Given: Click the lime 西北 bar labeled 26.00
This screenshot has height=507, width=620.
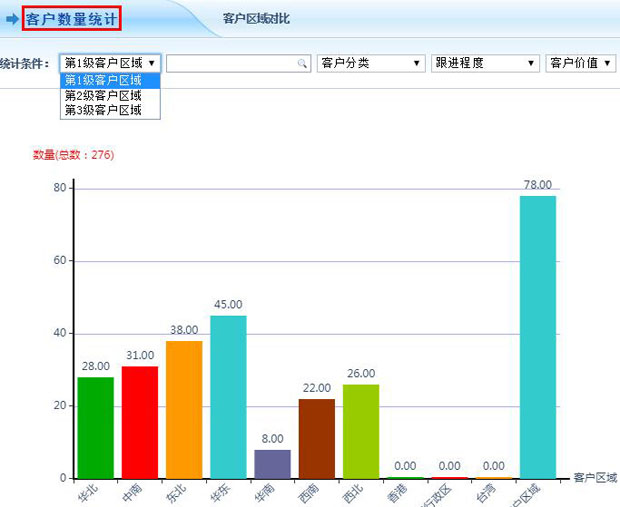Looking at the screenshot, I should pyautogui.click(x=361, y=431).
